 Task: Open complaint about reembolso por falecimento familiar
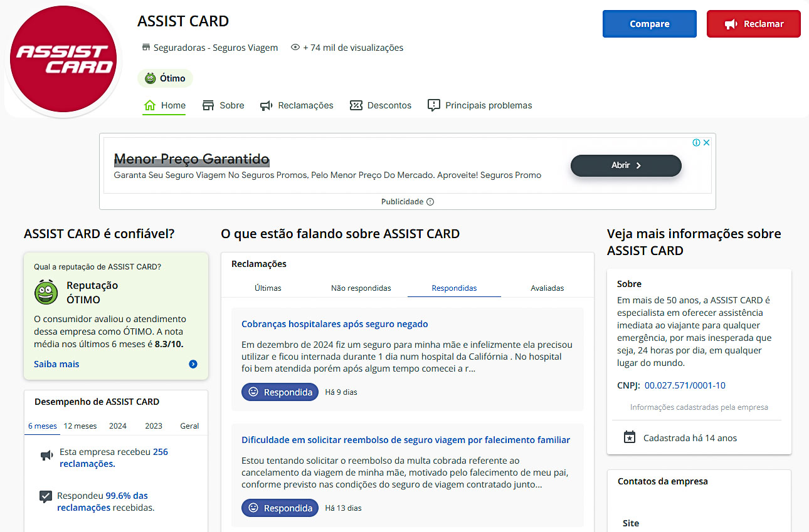point(406,440)
